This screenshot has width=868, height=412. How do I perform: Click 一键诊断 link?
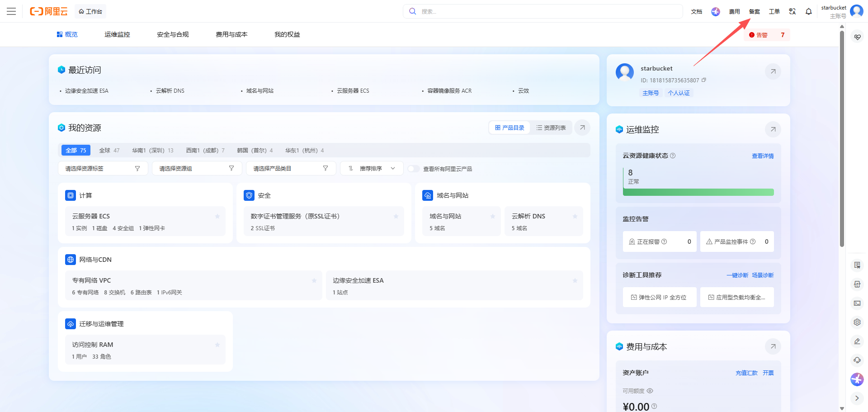[x=737, y=275]
